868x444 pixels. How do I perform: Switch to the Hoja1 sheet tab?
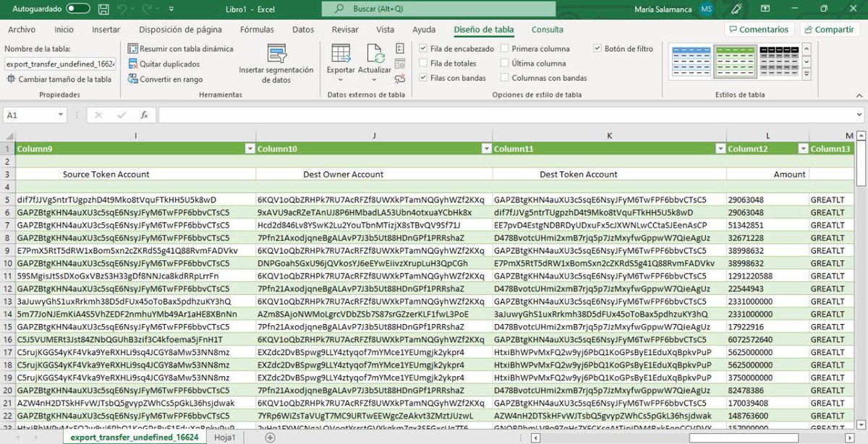[x=225, y=437]
